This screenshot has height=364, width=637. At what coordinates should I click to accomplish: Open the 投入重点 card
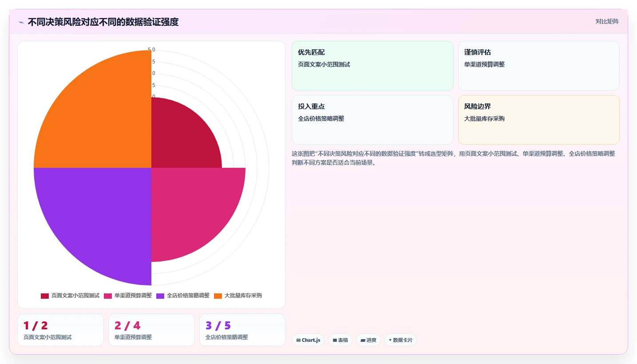click(372, 120)
